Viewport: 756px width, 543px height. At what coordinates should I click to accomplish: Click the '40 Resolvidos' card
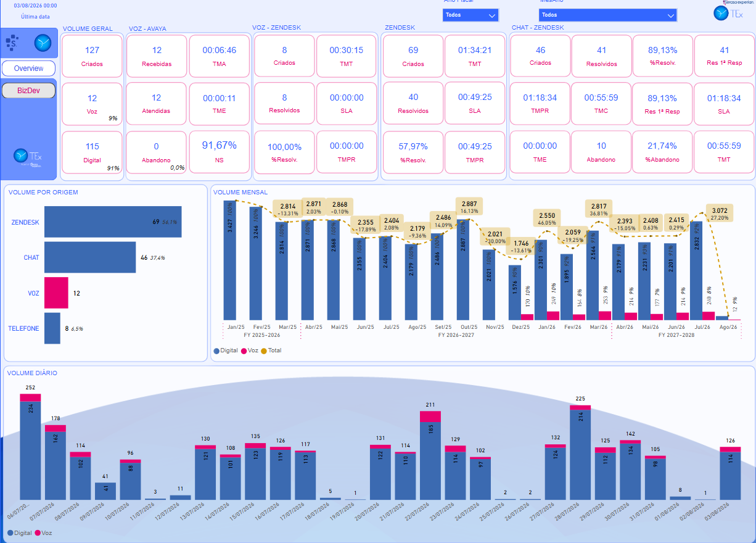[x=413, y=104]
